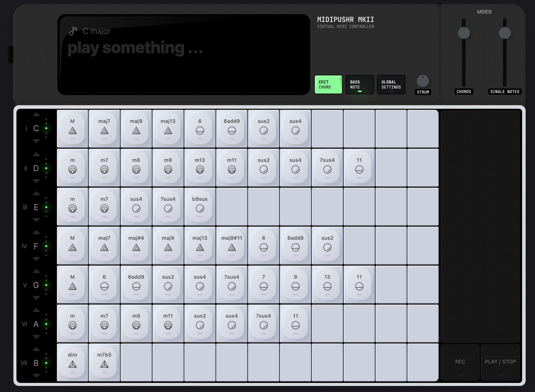Click the music note icon beside C major

[73, 31]
